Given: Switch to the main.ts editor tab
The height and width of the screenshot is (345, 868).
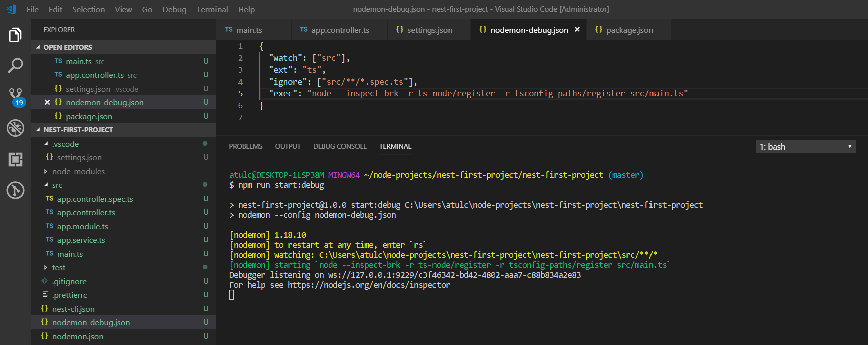Looking at the screenshot, I should 254,30.
